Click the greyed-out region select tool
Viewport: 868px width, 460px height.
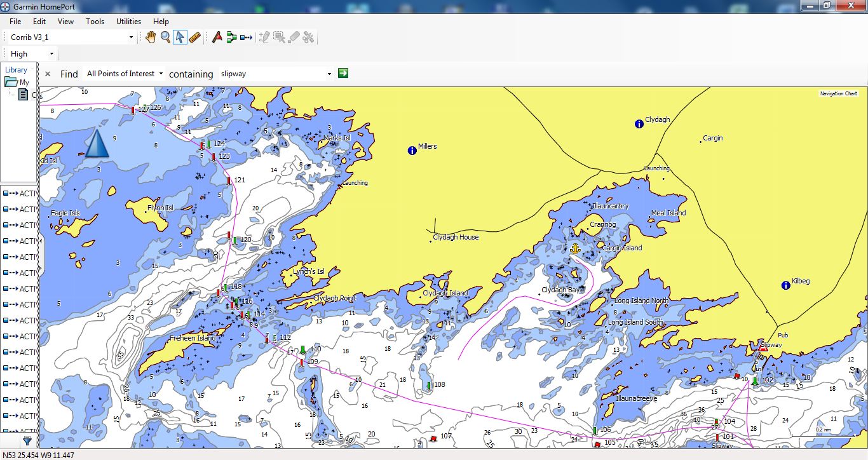tap(279, 37)
